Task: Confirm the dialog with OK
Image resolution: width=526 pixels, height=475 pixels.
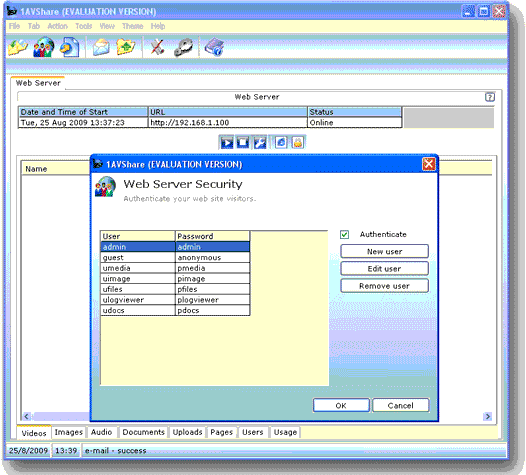Action: (341, 405)
